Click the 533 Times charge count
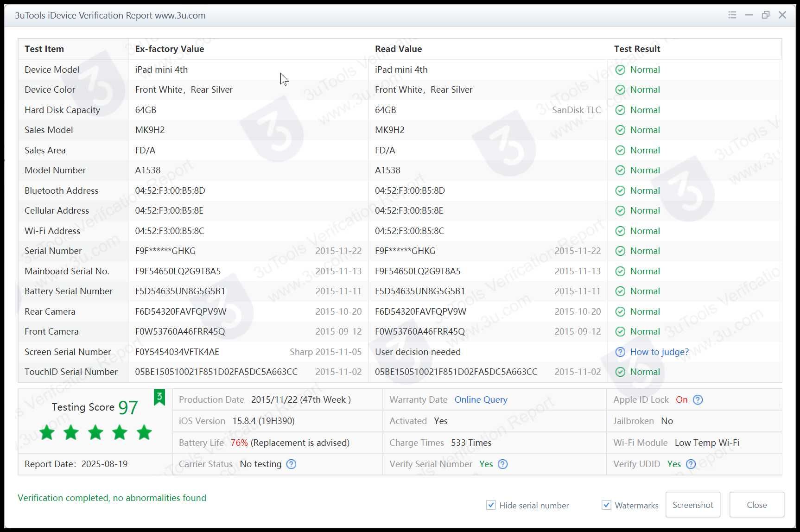The height and width of the screenshot is (532, 800). click(471, 443)
